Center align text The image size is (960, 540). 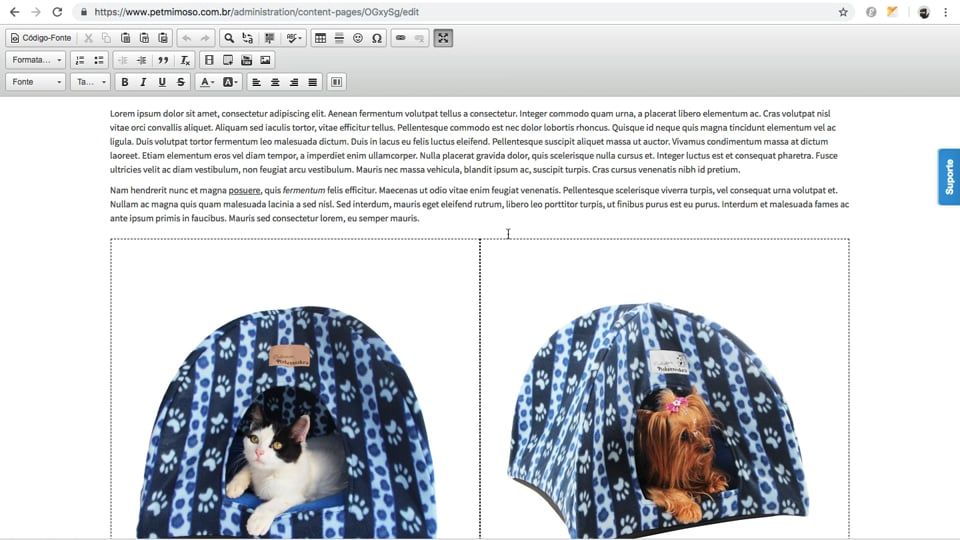pyautogui.click(x=276, y=82)
